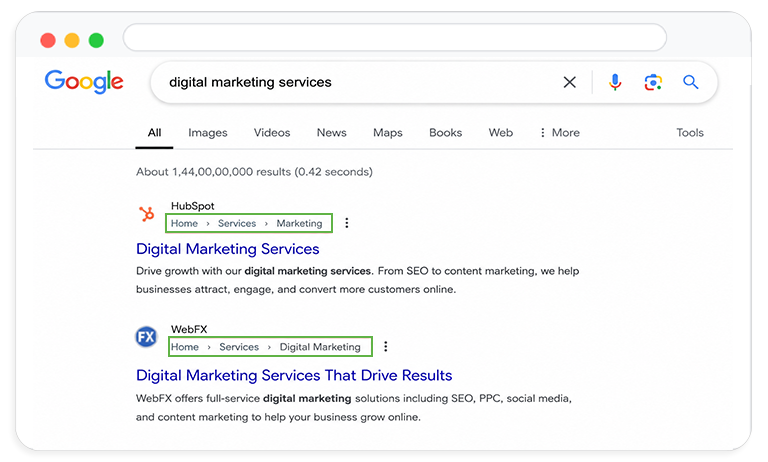Clear the search query with the X icon

pos(569,82)
